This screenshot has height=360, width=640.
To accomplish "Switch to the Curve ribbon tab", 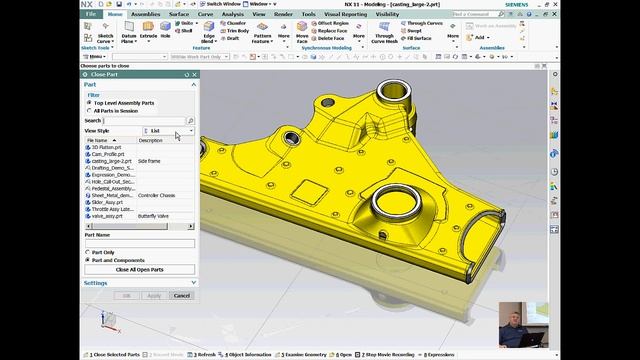I will tap(205, 14).
